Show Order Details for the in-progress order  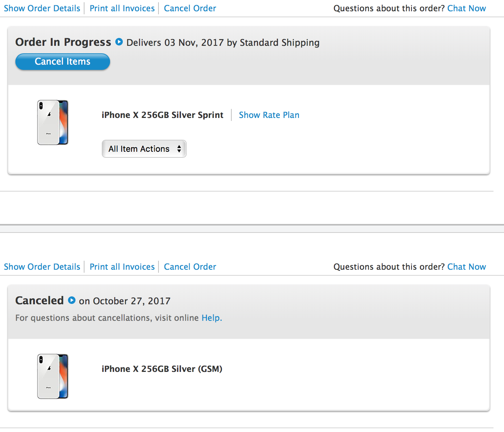(x=42, y=8)
